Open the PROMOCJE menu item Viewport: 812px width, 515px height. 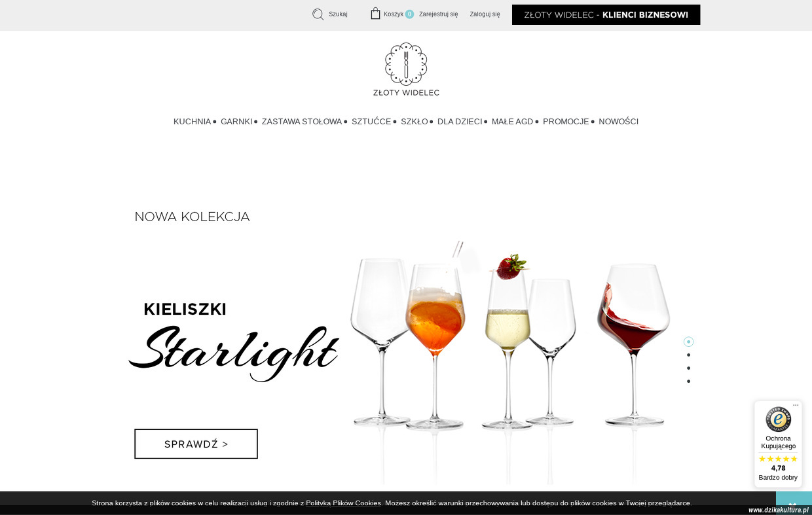tap(566, 122)
